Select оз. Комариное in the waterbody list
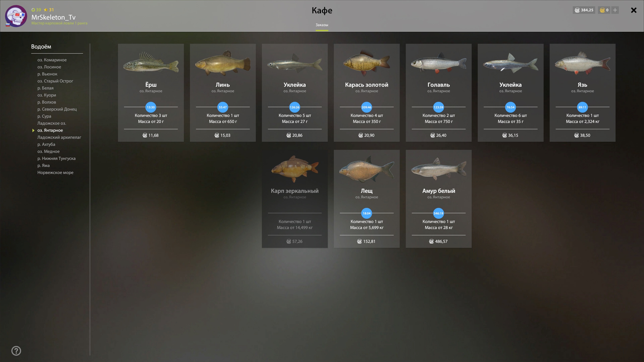The width and height of the screenshot is (644, 362). click(52, 60)
